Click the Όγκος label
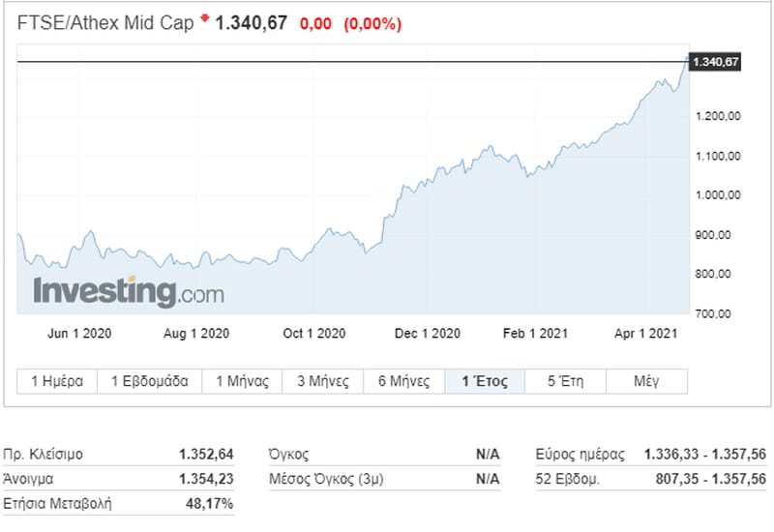Viewport: 774px width, 532px height. 288,454
